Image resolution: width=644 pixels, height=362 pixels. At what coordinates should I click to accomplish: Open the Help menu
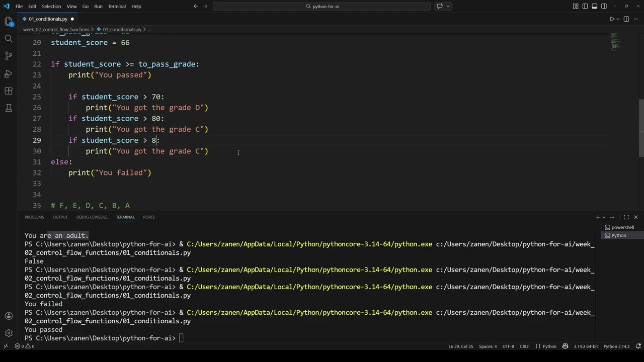(136, 6)
